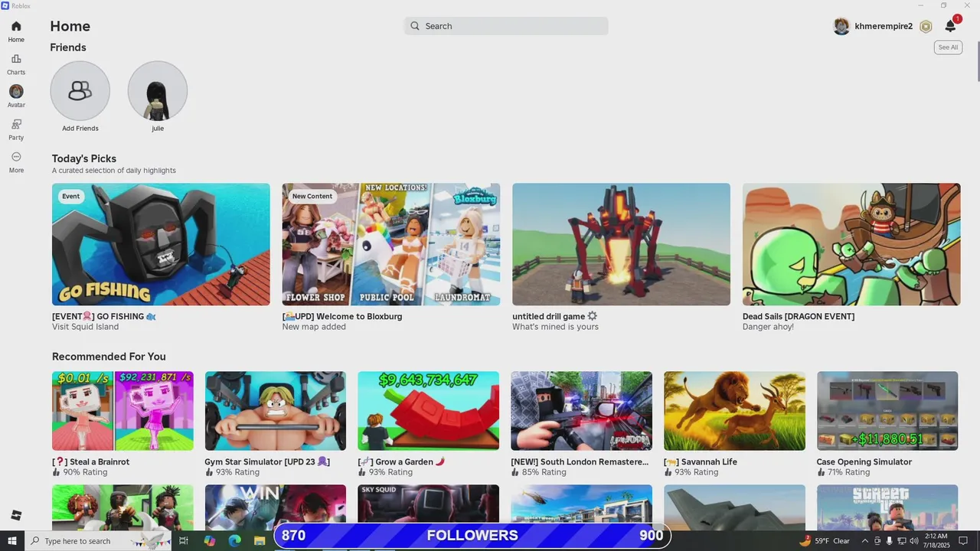
Task: Click 'Case Opening Simulator' title text
Action: pos(864,461)
